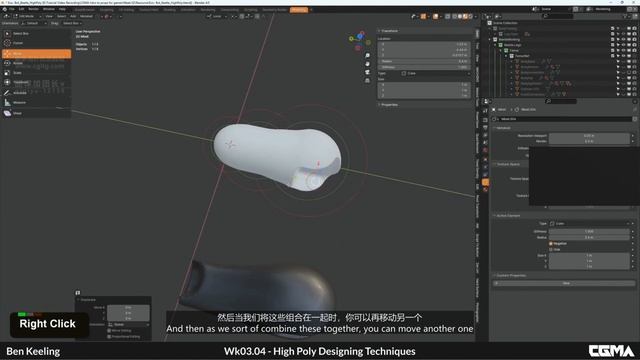Toggle X-ray view in viewport header

tap(448, 16)
